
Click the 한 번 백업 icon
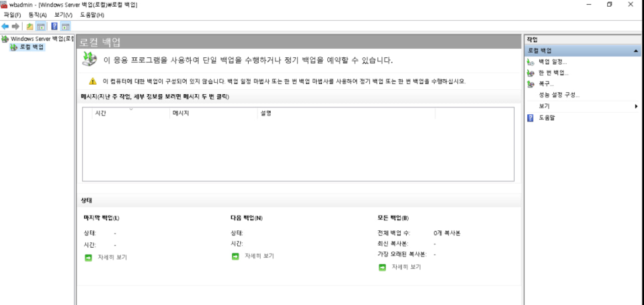coord(531,73)
